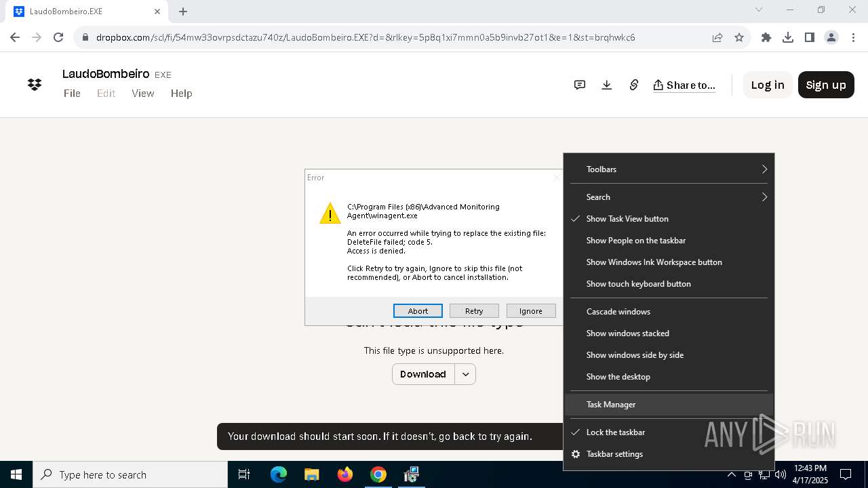Click the Chrome address bar URL
Viewport: 868px width, 488px height.
click(x=366, y=37)
